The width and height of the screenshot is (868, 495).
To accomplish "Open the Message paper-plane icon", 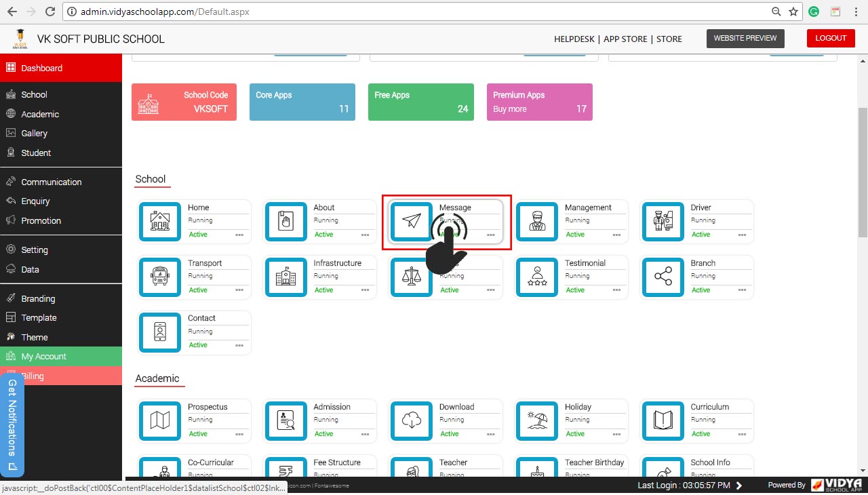I will tap(412, 221).
